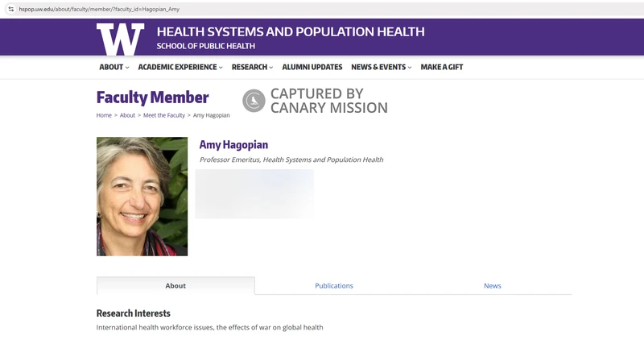
Task: Select the About tab
Action: pos(175,286)
